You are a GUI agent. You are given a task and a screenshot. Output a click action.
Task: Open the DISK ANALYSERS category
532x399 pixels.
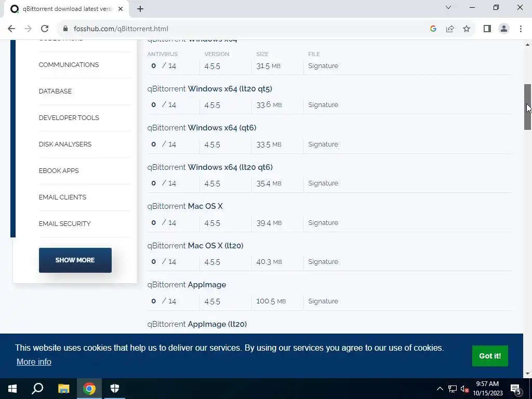click(65, 144)
